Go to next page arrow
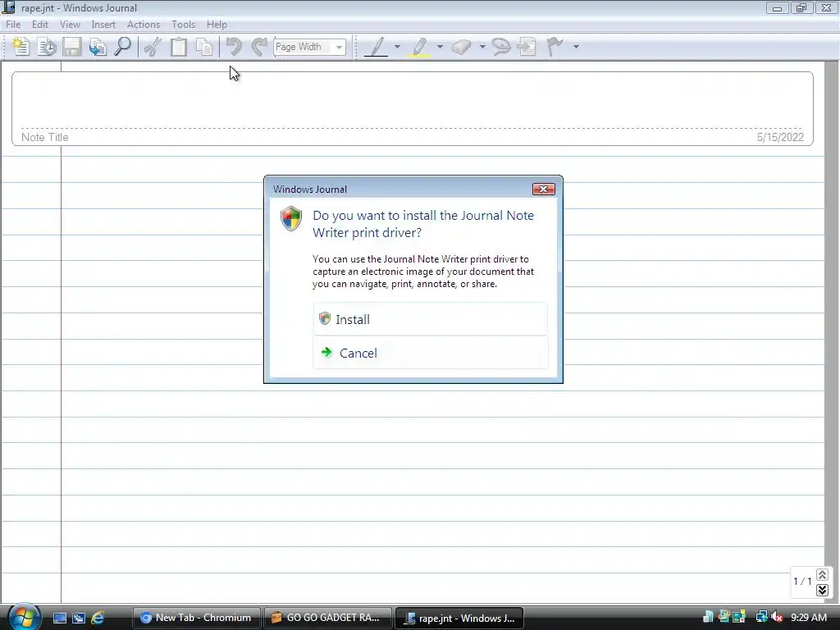This screenshot has width=840, height=630. coord(822,590)
